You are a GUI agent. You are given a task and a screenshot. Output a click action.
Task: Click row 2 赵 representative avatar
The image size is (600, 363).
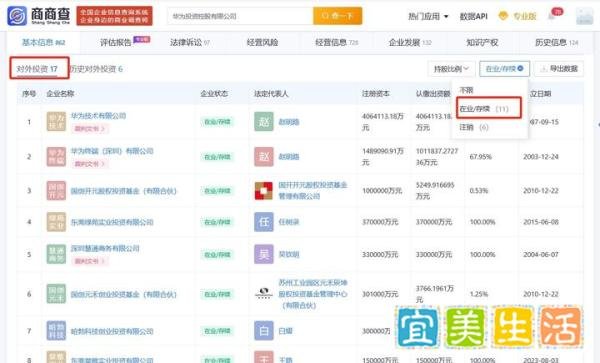pos(264,156)
